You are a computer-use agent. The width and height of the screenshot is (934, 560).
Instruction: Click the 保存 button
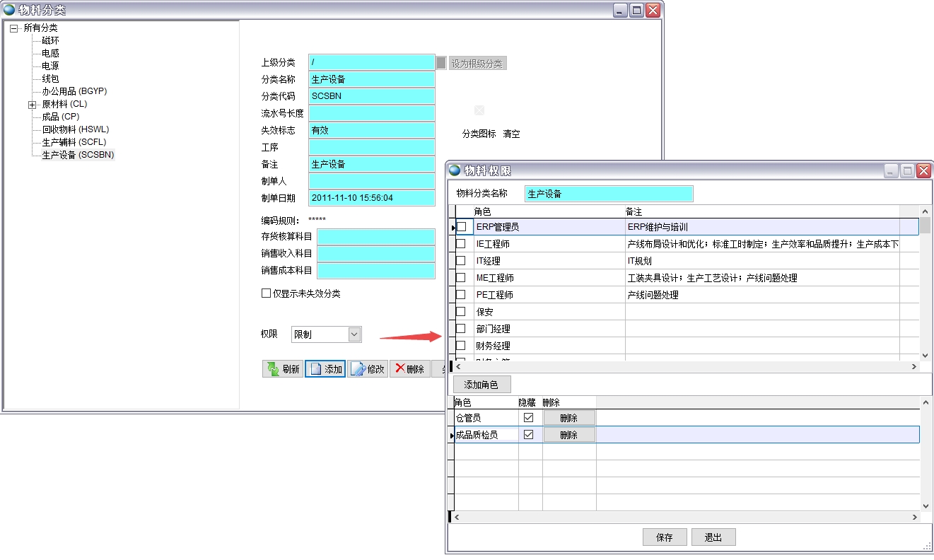click(664, 537)
